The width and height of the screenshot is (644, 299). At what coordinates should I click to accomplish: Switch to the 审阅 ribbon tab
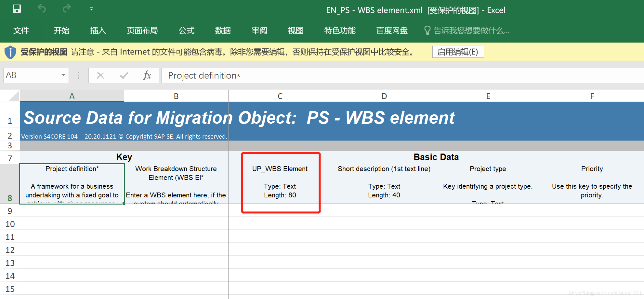pyautogui.click(x=259, y=31)
